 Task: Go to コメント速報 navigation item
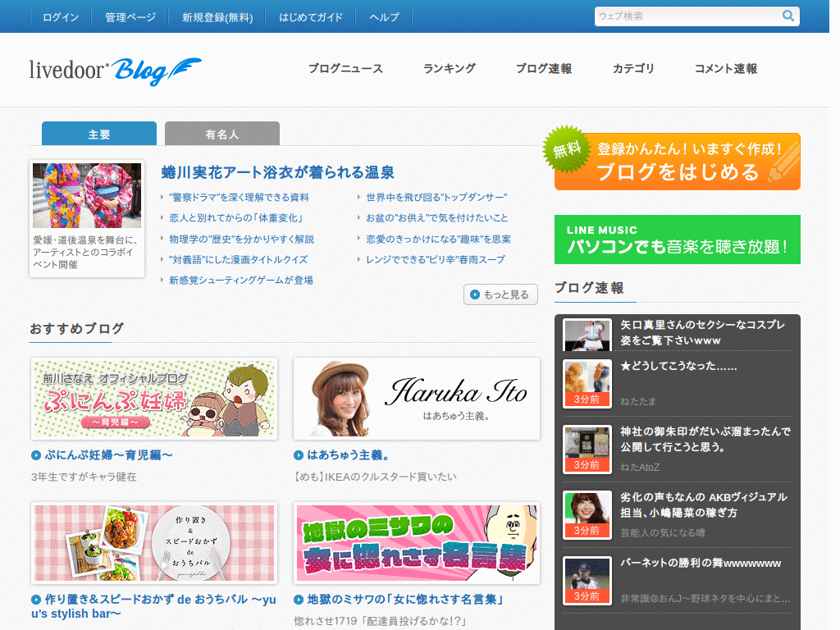pos(726,69)
